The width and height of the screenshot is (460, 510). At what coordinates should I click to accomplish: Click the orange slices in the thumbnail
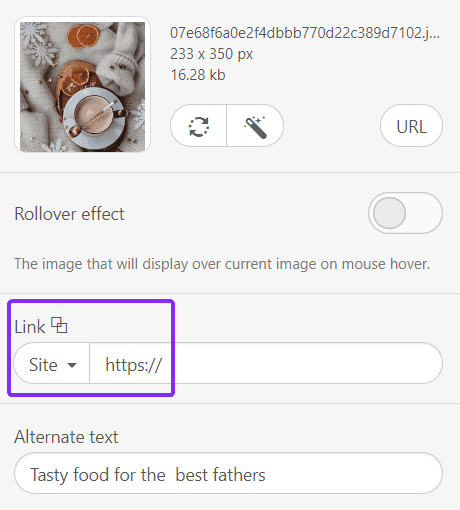pos(84,37)
